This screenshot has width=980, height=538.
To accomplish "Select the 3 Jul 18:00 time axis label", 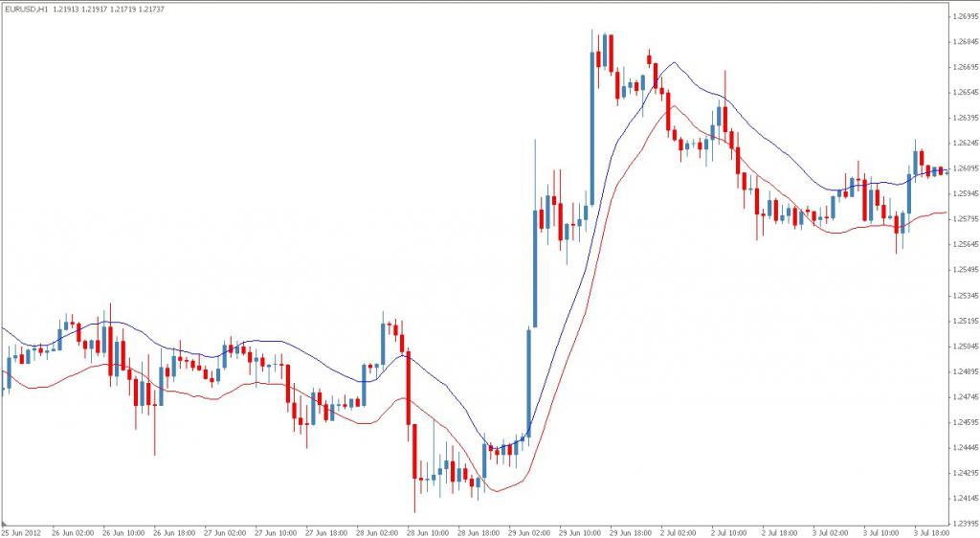I will (x=932, y=533).
